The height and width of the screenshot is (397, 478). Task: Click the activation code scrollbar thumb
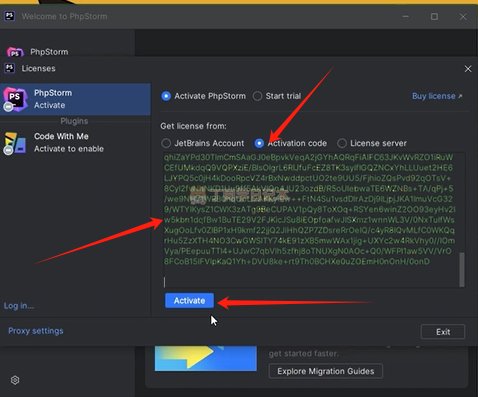click(x=462, y=270)
